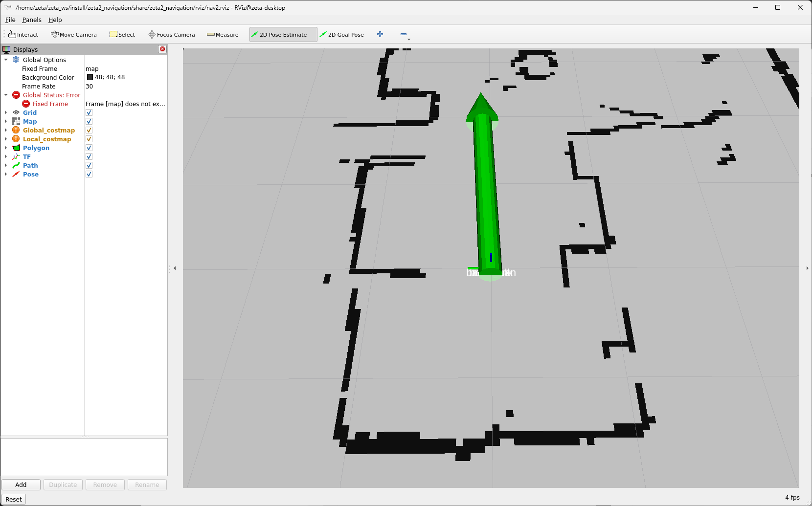Screen dimensions: 812x506
Task: Click the Rename button
Action: 147,484
